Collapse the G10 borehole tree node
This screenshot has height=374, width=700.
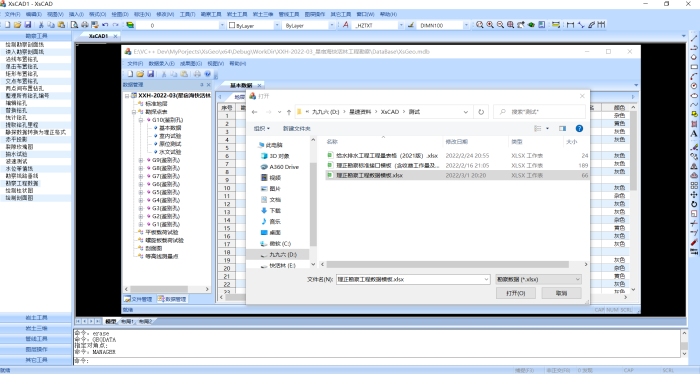[141, 120]
